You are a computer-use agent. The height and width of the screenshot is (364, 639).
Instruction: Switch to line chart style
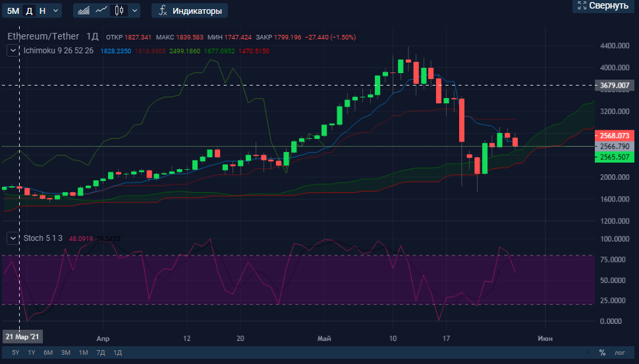point(101,11)
